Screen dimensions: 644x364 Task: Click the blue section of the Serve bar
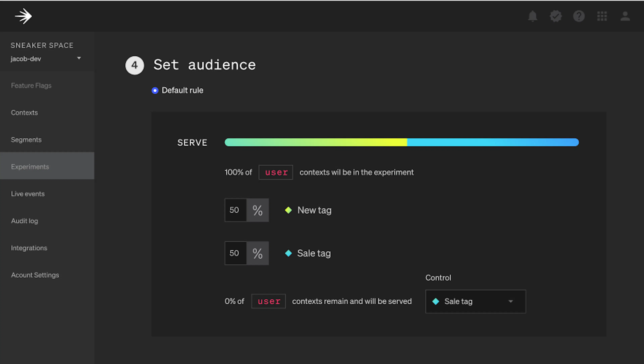[x=493, y=142]
